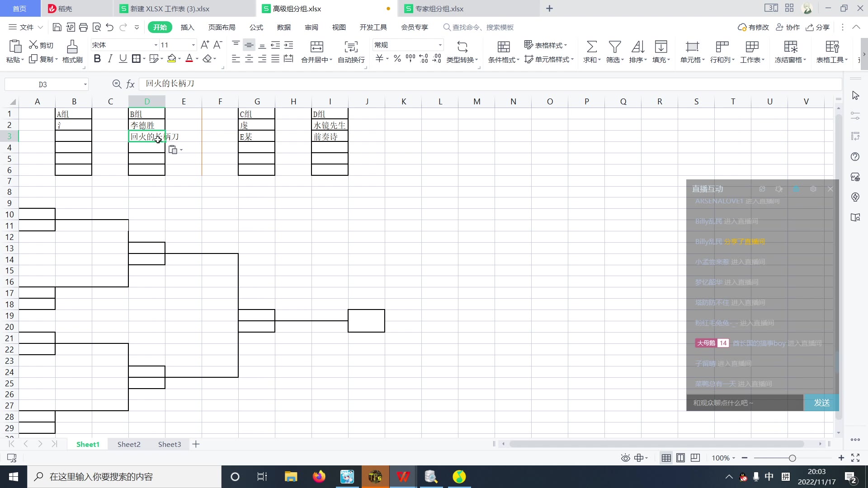Click the Sort (排序) icon
The image size is (868, 488).
[x=637, y=47]
